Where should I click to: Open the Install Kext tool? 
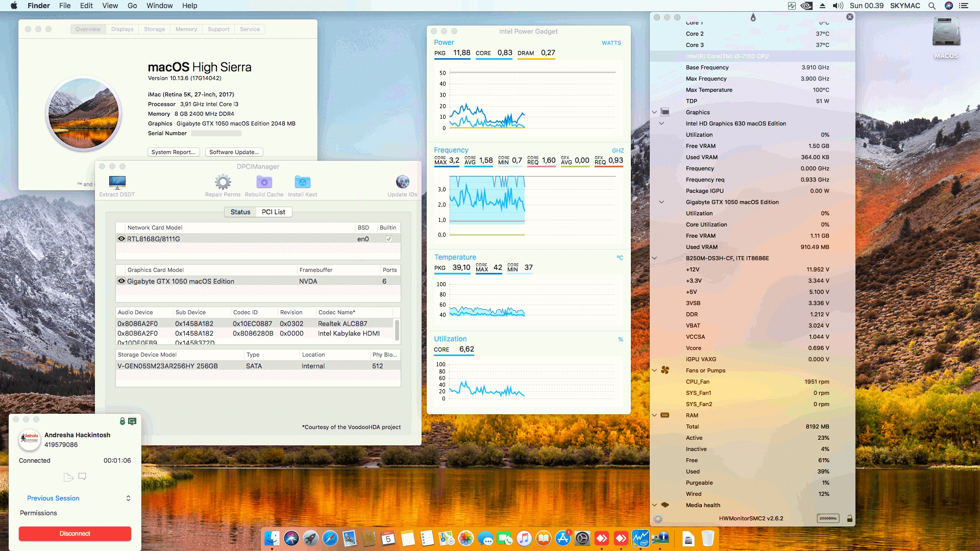(302, 182)
